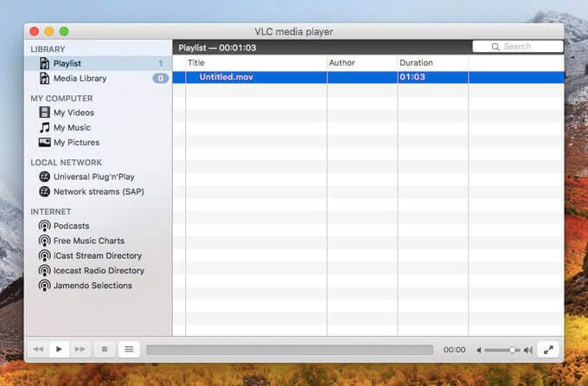Stop playback with the stop button

[x=105, y=349]
